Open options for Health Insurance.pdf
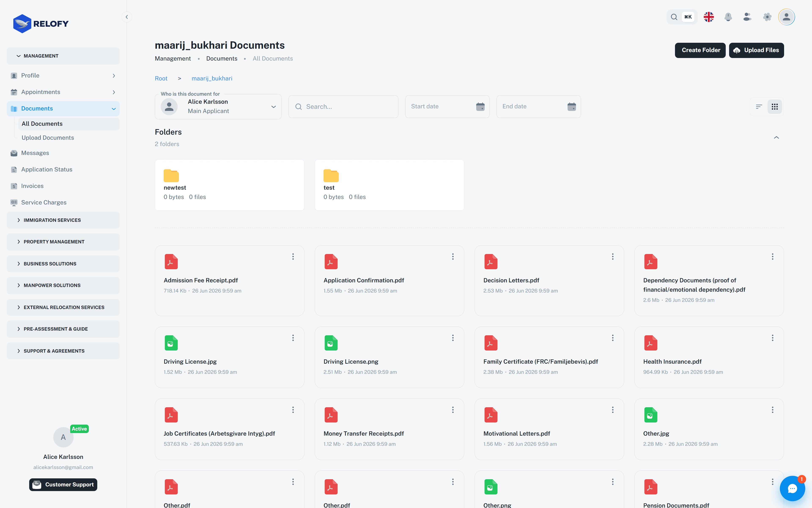 pyautogui.click(x=772, y=338)
